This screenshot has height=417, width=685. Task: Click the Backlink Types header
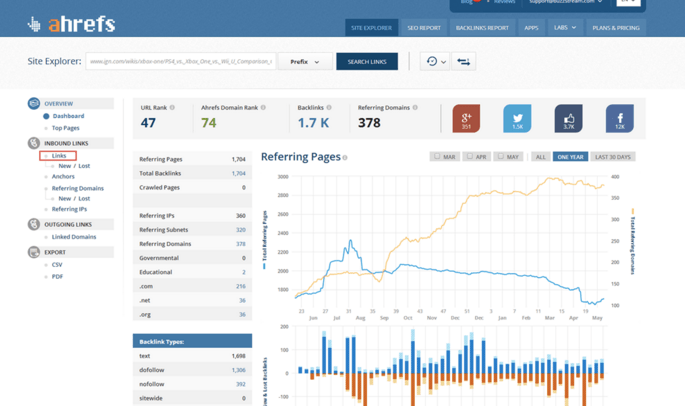[x=192, y=341]
